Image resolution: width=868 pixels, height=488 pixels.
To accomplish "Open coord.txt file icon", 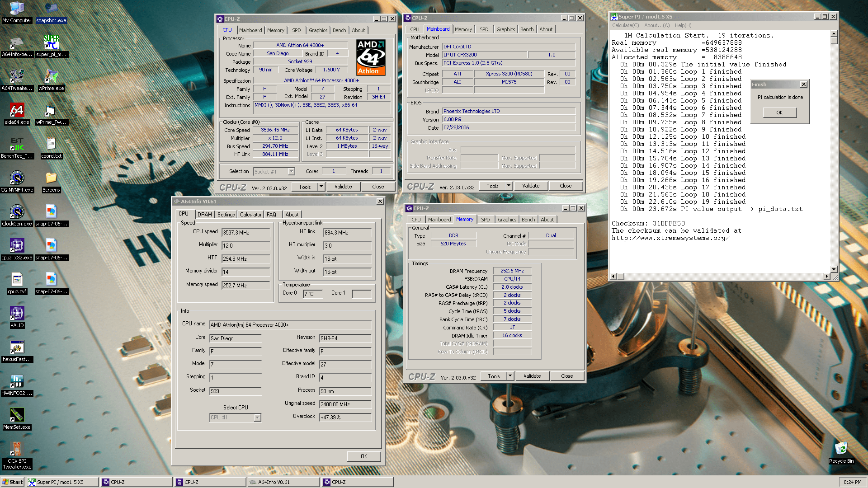I will coord(51,148).
